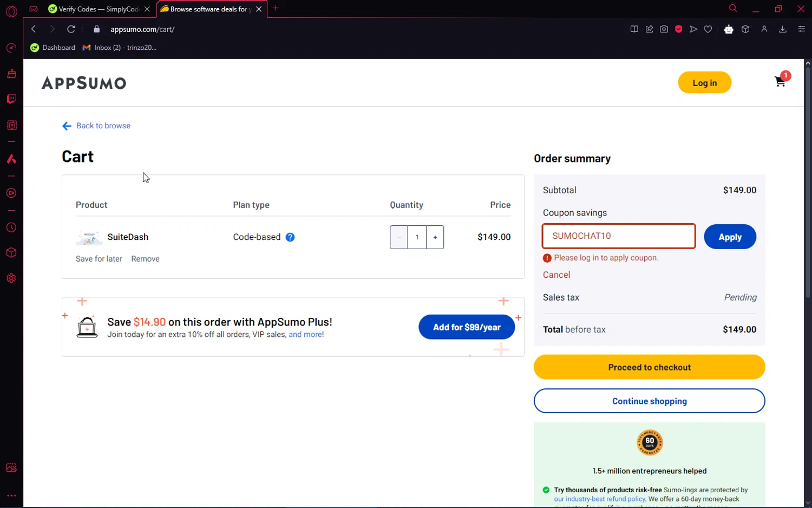Click the browser reload icon
The height and width of the screenshot is (508, 812).
tap(71, 29)
